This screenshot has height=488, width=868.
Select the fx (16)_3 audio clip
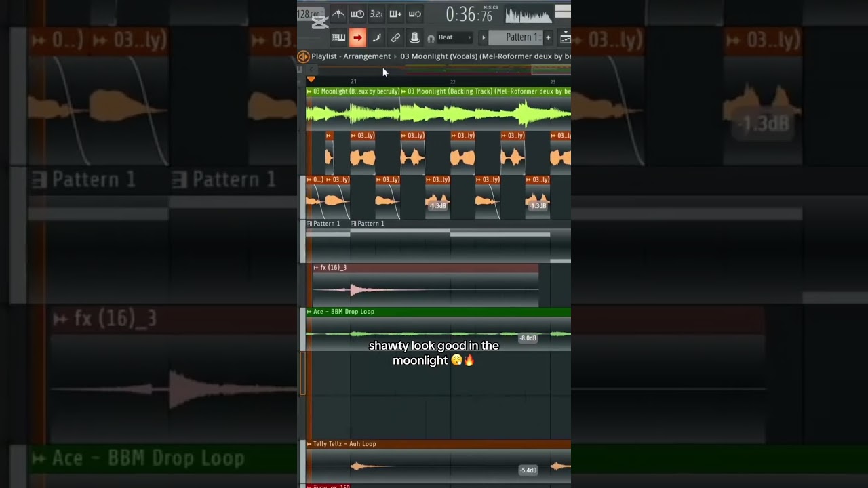click(x=425, y=285)
